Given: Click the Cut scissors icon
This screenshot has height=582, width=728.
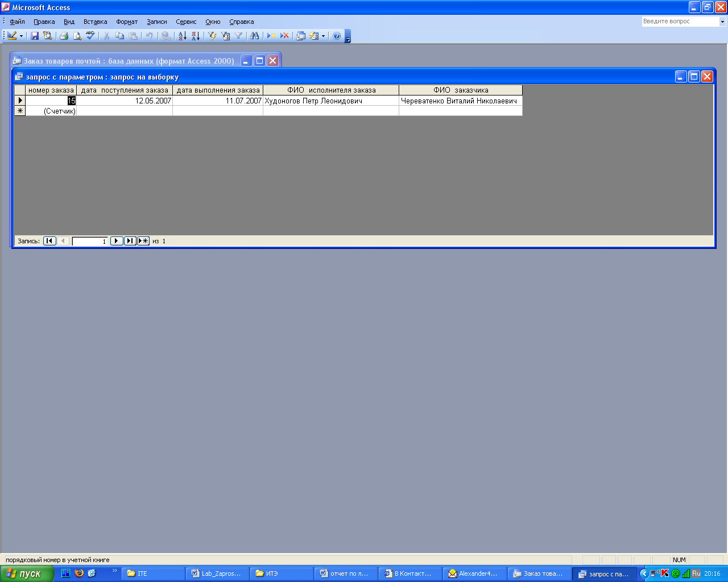Looking at the screenshot, I should [x=106, y=36].
